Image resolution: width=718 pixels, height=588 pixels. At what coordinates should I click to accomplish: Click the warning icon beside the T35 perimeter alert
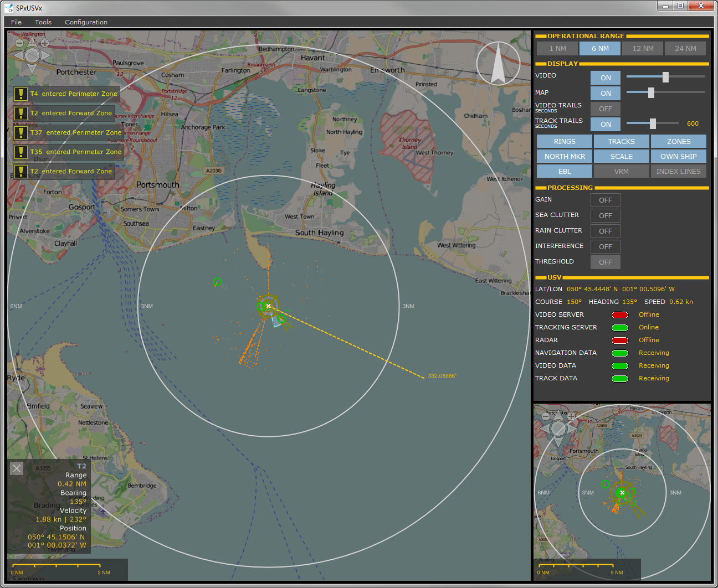coord(20,152)
